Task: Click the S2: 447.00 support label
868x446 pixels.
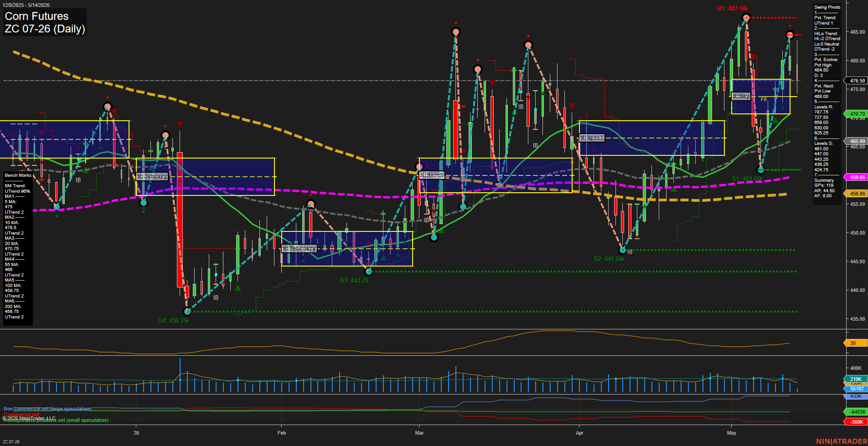Action: pos(608,259)
